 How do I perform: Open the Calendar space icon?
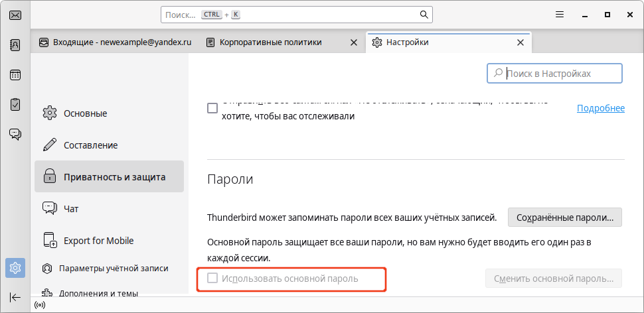[x=15, y=75]
